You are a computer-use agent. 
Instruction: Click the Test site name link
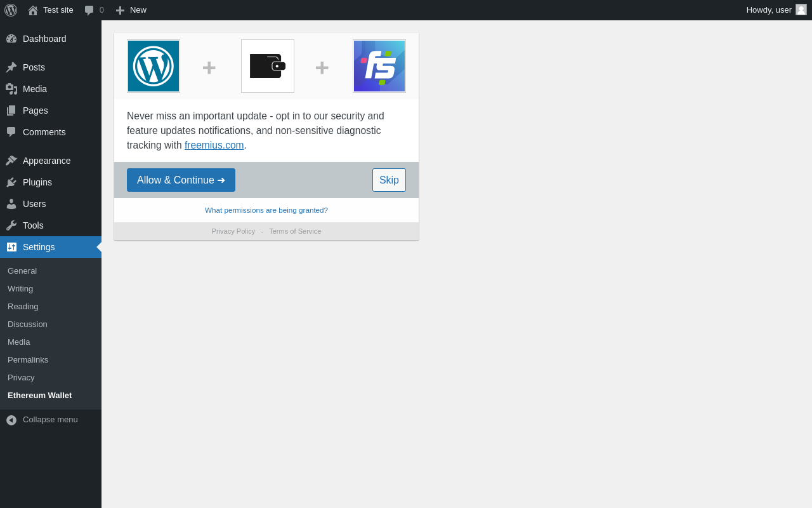[x=58, y=10]
